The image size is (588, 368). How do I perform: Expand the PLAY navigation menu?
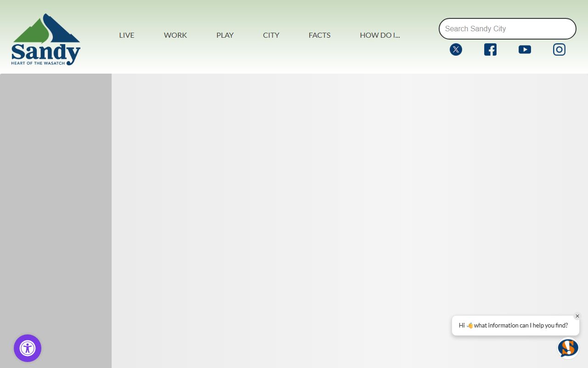[x=225, y=35]
